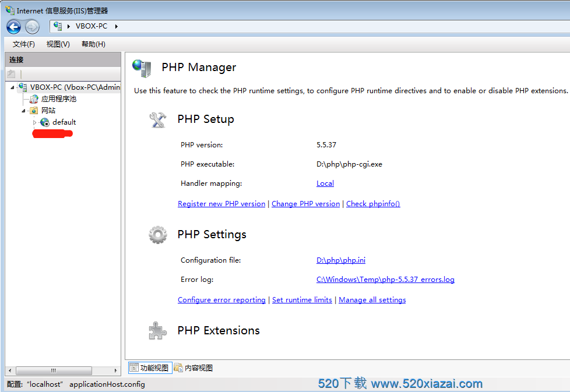This screenshot has width=570, height=392.
Task: Open the 文件(F) menu
Action: 24,44
